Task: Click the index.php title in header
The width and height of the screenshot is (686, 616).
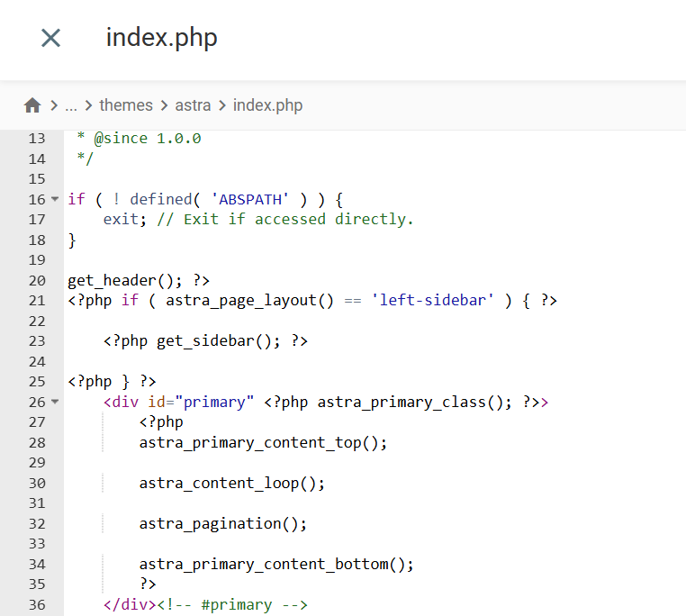Action: [161, 38]
